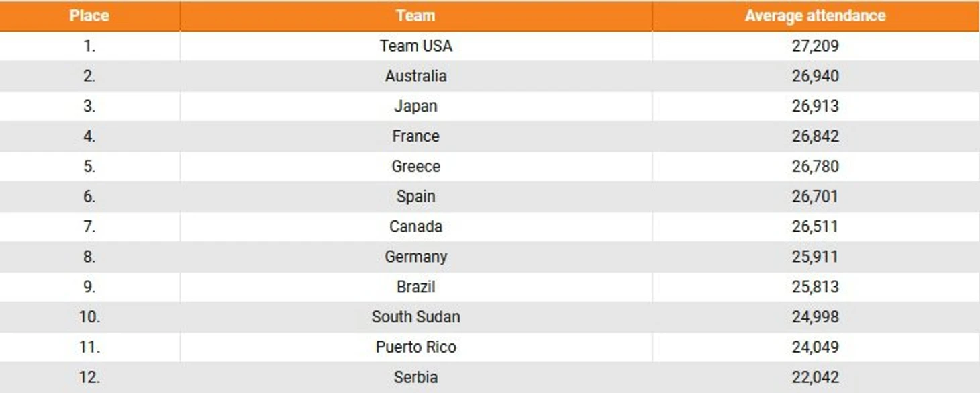Click the Canada team name
980x393 pixels.
point(415,226)
